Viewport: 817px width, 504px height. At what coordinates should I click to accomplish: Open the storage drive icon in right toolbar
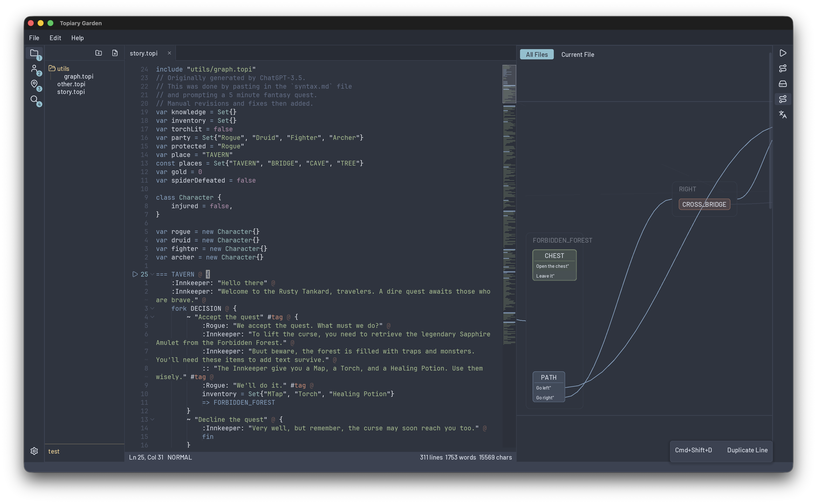[783, 84]
